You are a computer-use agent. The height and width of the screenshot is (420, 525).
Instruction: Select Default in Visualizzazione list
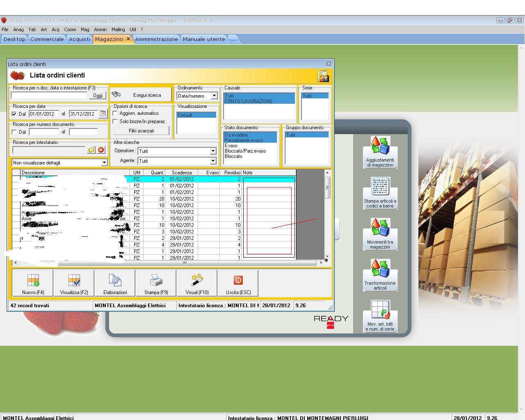click(x=196, y=115)
